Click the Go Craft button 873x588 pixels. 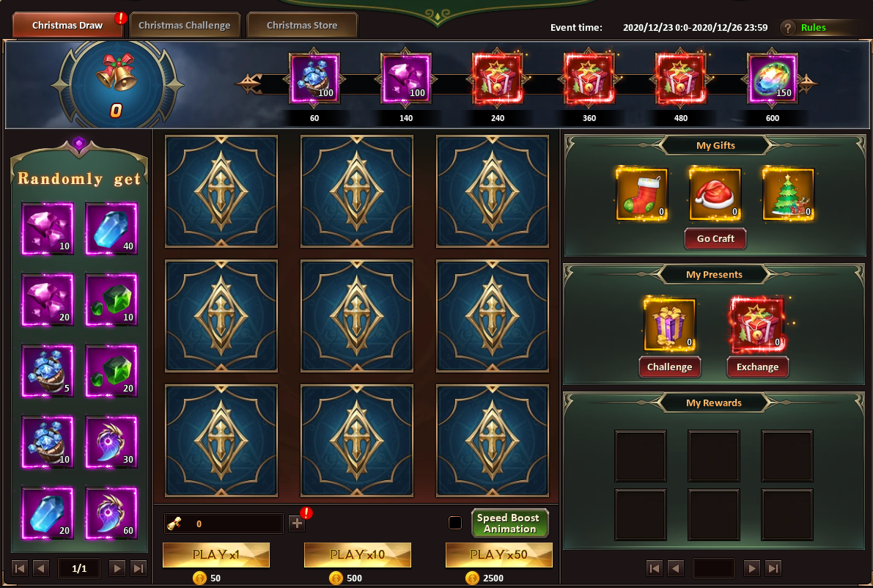click(x=715, y=238)
